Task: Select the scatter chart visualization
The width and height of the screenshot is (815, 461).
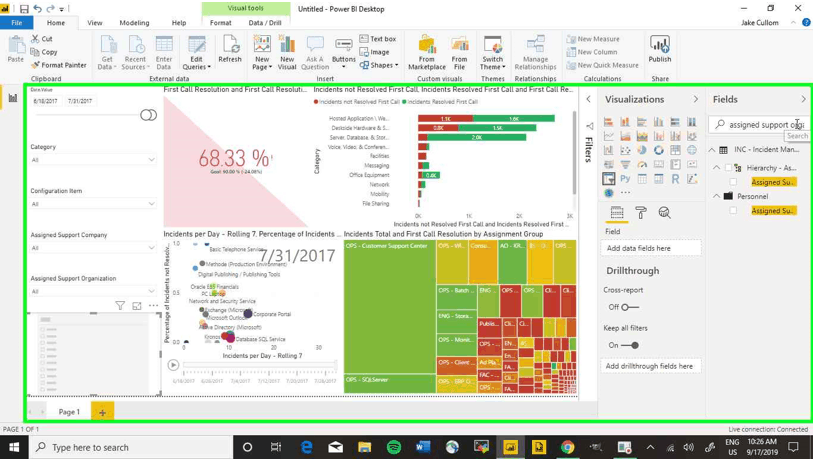Action: 625,150
